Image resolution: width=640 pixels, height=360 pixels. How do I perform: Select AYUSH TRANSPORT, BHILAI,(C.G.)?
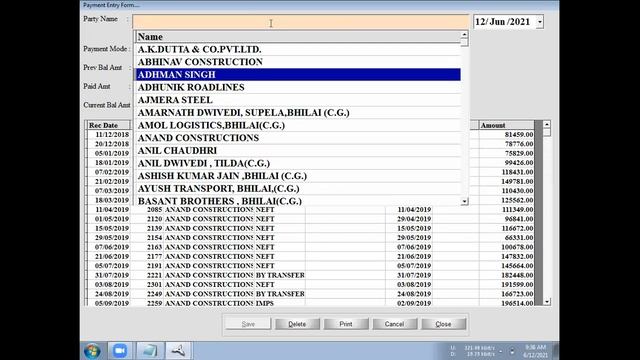[x=298, y=189]
